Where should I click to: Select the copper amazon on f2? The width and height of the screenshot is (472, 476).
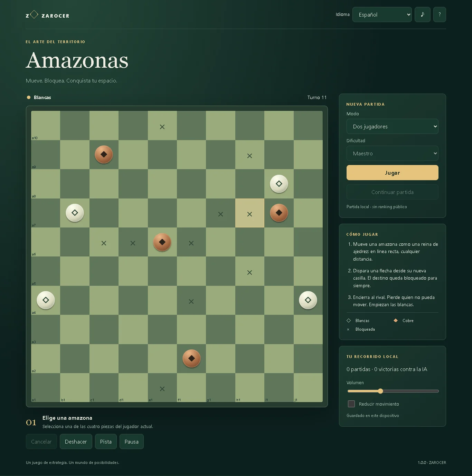(191, 358)
